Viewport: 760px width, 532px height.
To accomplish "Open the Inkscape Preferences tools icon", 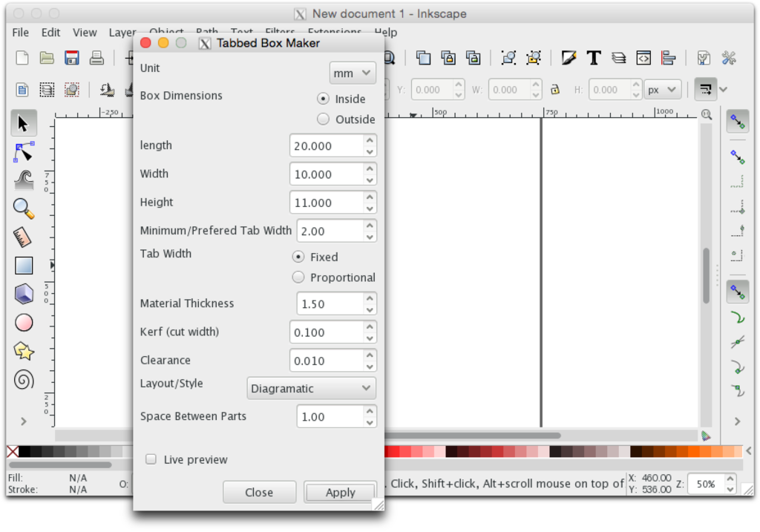I will (729, 58).
